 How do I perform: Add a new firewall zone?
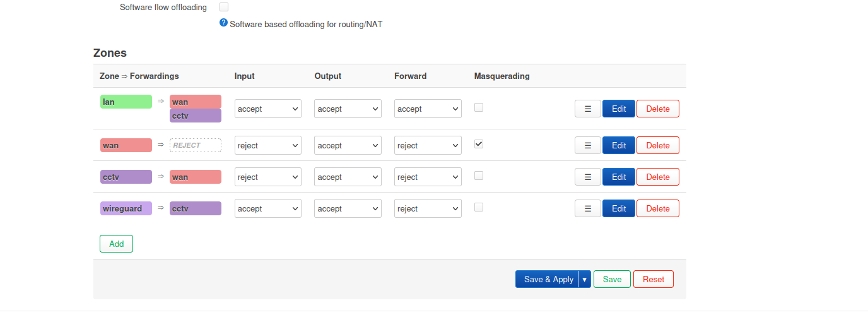(116, 244)
